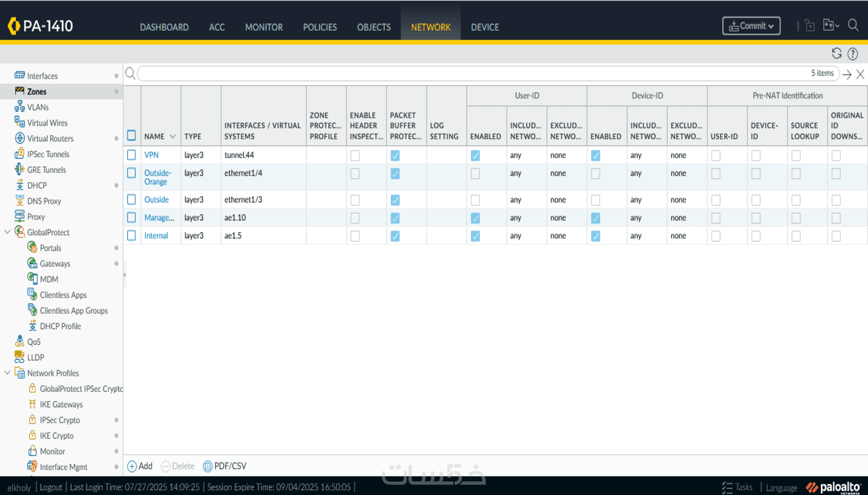868x495 pixels.
Task: Go to the MONITOR tab
Action: (x=264, y=27)
